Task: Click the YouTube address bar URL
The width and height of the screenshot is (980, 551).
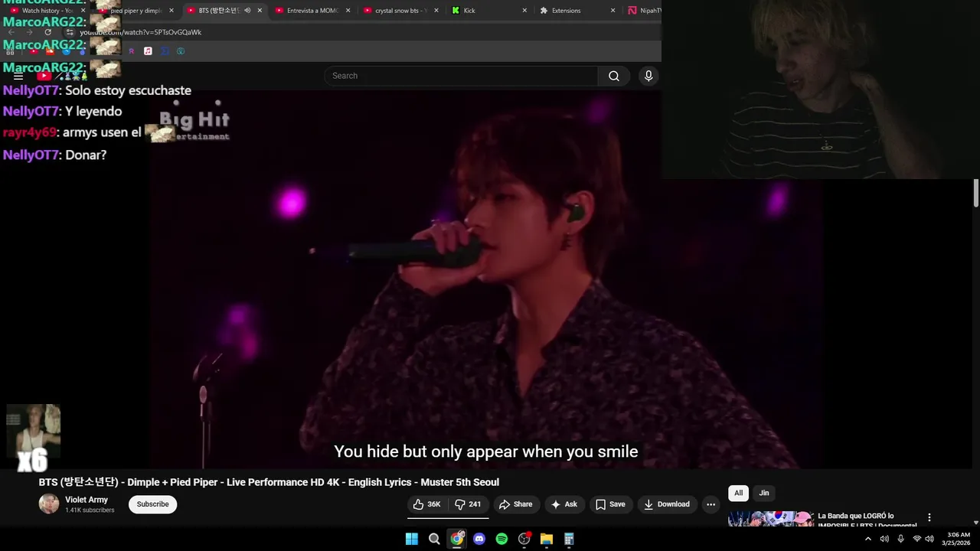Action: [x=141, y=32]
